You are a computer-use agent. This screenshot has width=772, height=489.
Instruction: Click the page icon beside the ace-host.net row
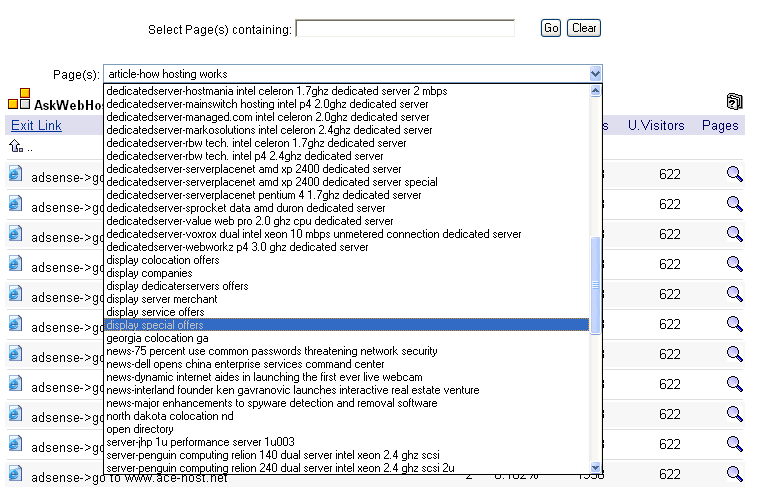point(15,474)
